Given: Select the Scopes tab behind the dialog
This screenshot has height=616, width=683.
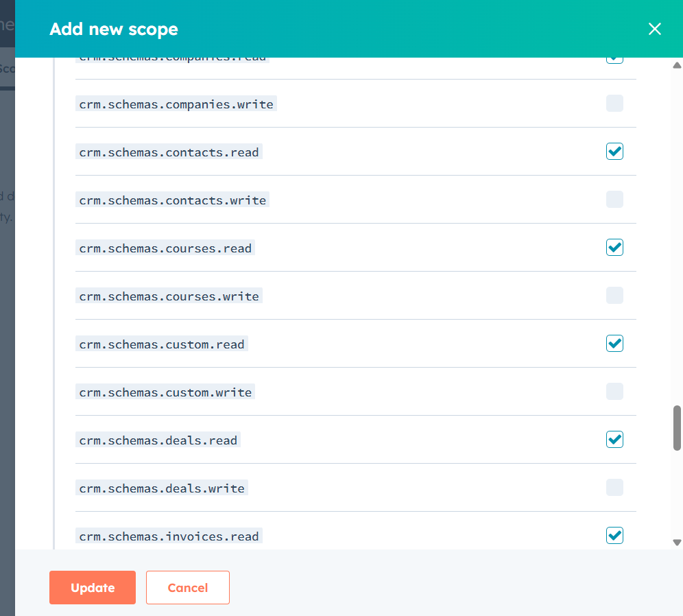Looking at the screenshot, I should pos(5,68).
